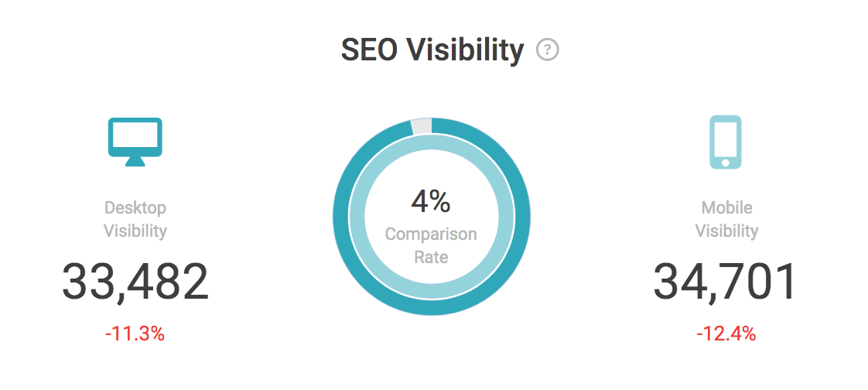The width and height of the screenshot is (868, 390).
Task: Select the desktop score 33,482
Action: coord(135,282)
